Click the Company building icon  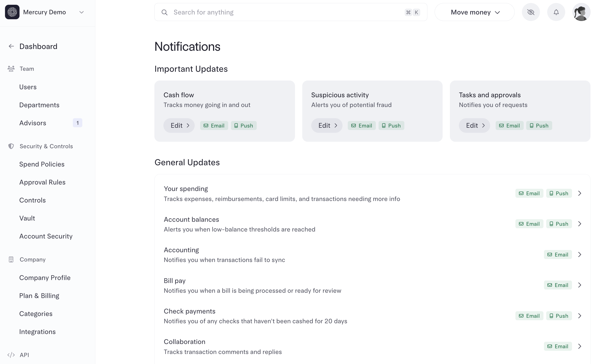11,259
